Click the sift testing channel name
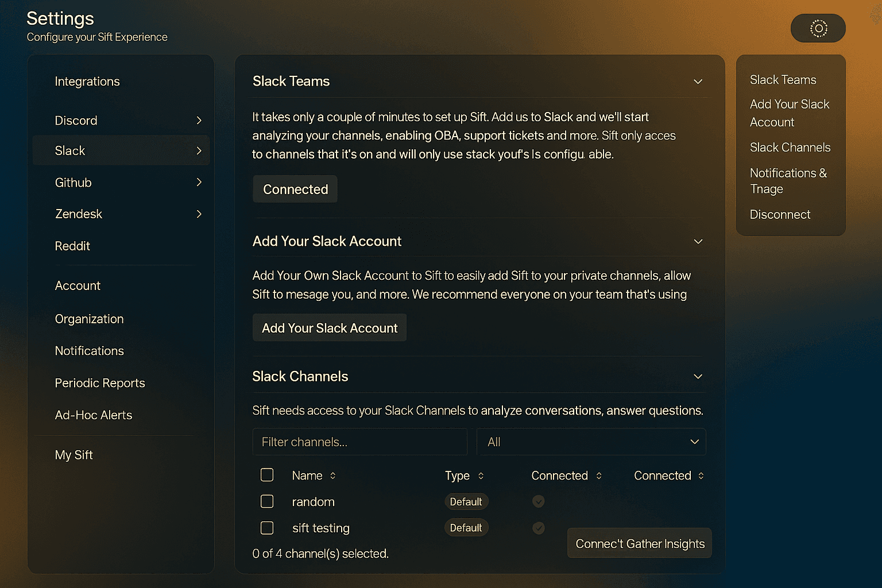The width and height of the screenshot is (882, 588). point(320,528)
